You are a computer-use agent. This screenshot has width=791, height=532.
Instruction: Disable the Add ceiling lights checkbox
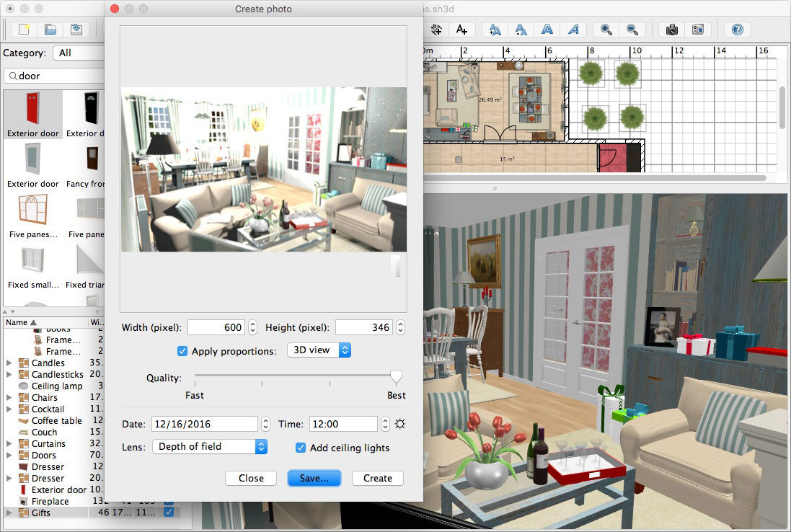pos(301,448)
